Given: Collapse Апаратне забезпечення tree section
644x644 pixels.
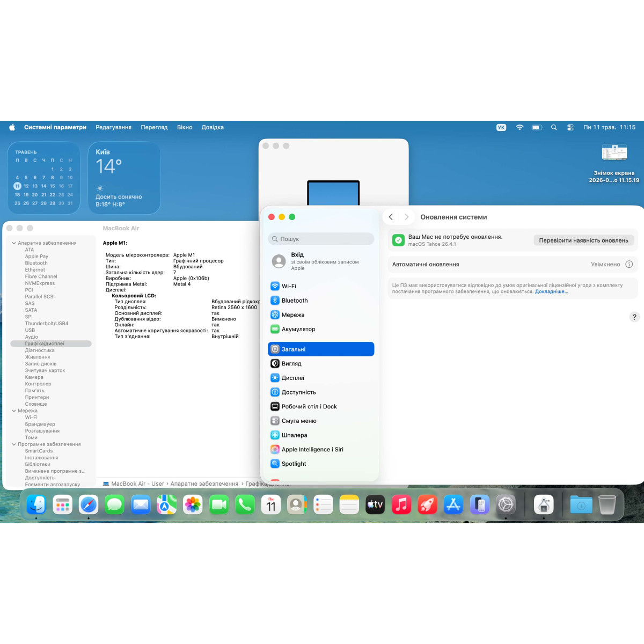Looking at the screenshot, I should tap(14, 243).
